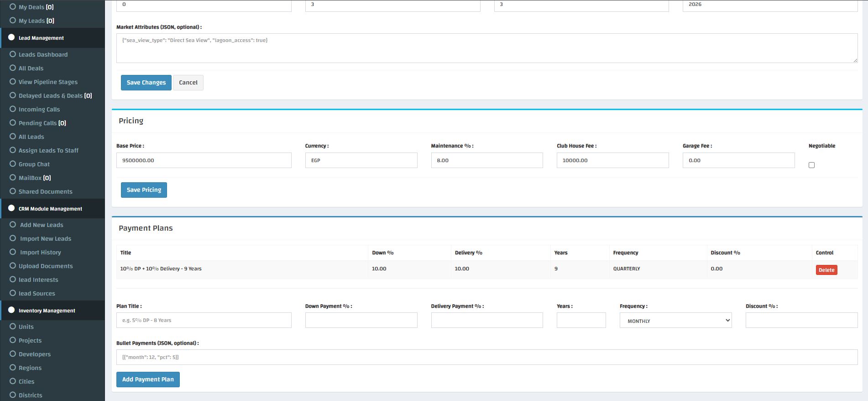
Task: Click the Garage Fee field
Action: 739,160
